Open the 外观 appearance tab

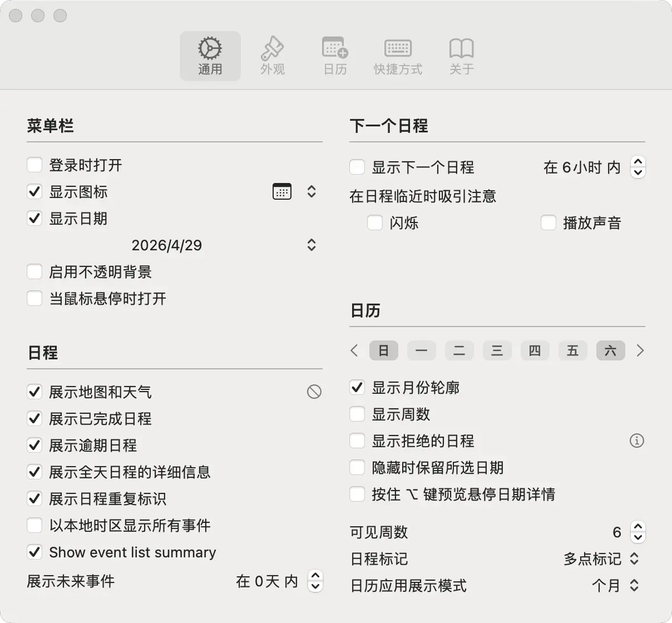tap(272, 56)
